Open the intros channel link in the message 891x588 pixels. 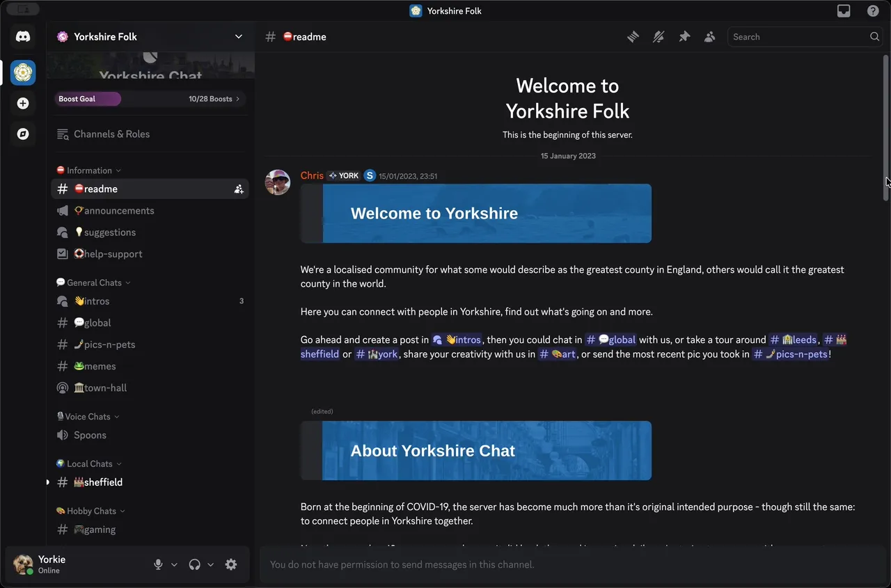[x=458, y=340]
